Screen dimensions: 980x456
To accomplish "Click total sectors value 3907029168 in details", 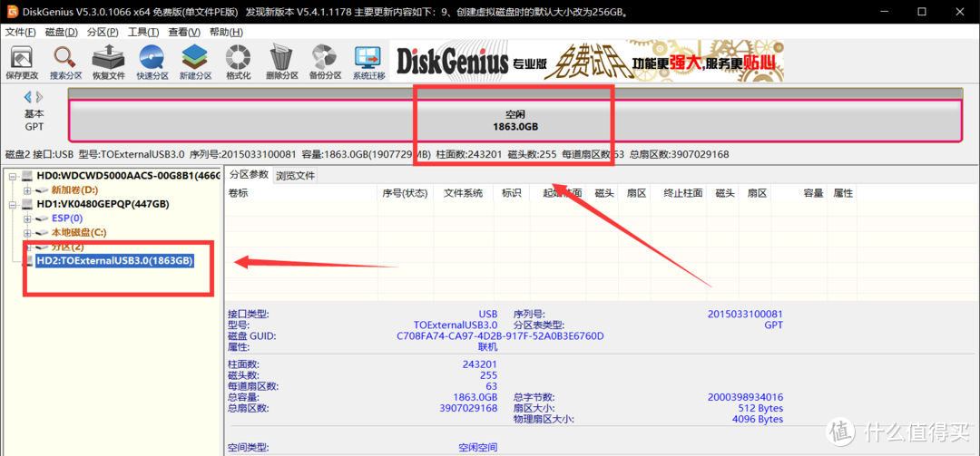I will (468, 409).
